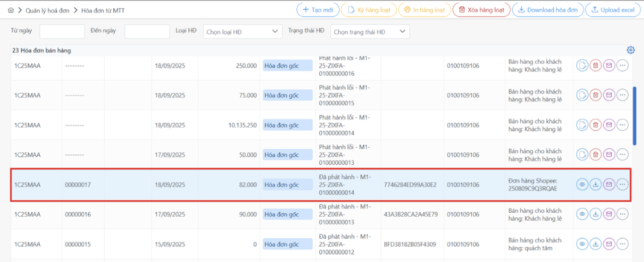The height and width of the screenshot is (262, 644).
Task: View invoice 00000017 with eye icon
Action: pyautogui.click(x=582, y=185)
